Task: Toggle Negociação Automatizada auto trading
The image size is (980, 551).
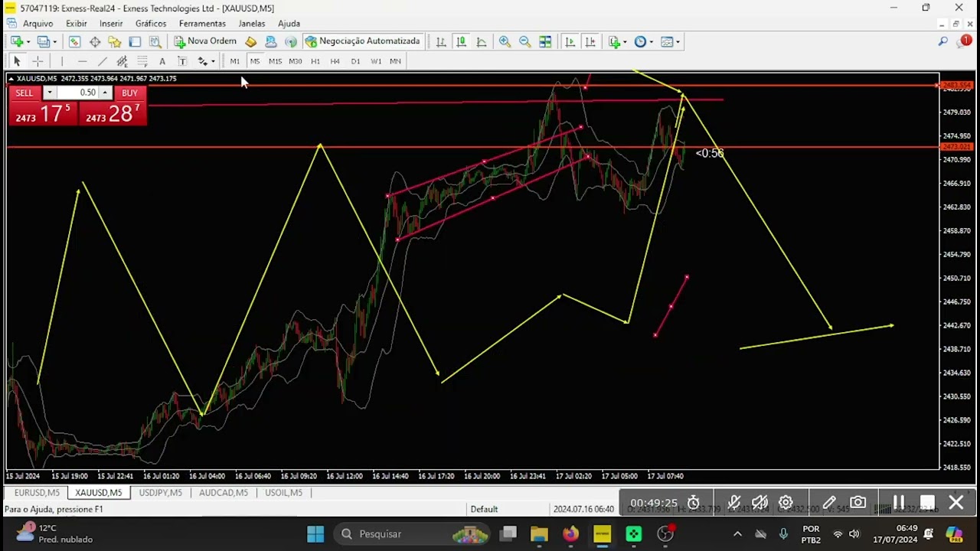Action: coord(362,41)
